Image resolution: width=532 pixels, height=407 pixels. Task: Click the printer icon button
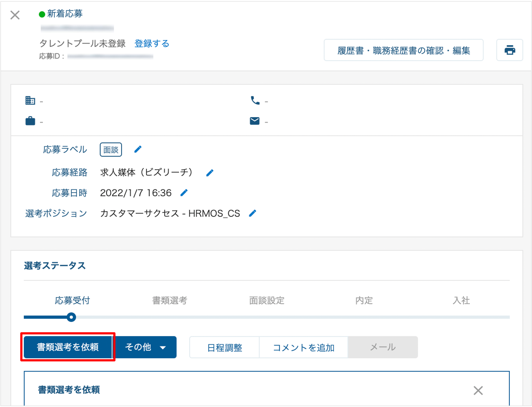click(510, 50)
